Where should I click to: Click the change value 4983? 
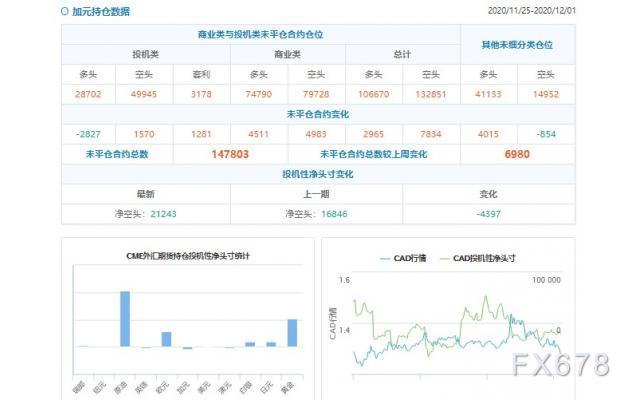pos(316,134)
